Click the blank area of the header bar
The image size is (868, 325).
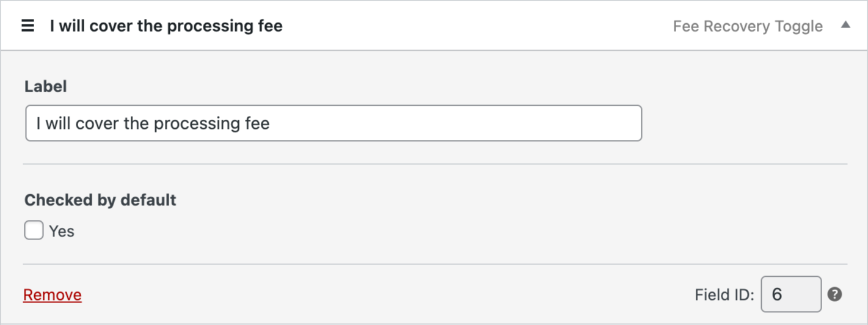pos(476,26)
